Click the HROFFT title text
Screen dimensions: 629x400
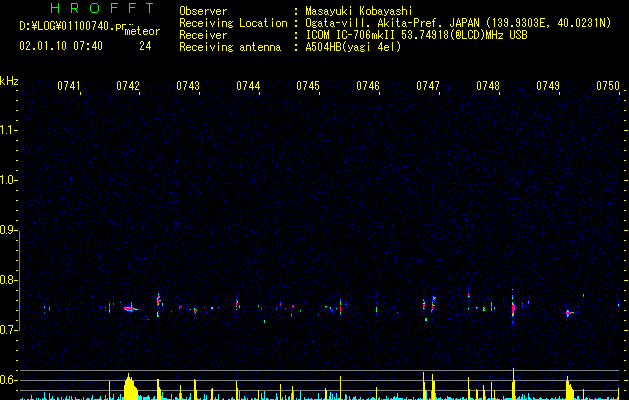point(102,8)
